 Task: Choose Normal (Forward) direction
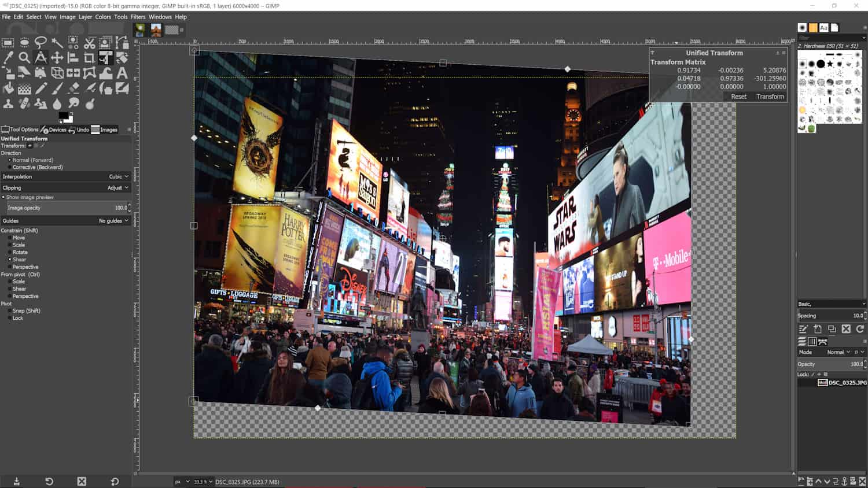32,160
